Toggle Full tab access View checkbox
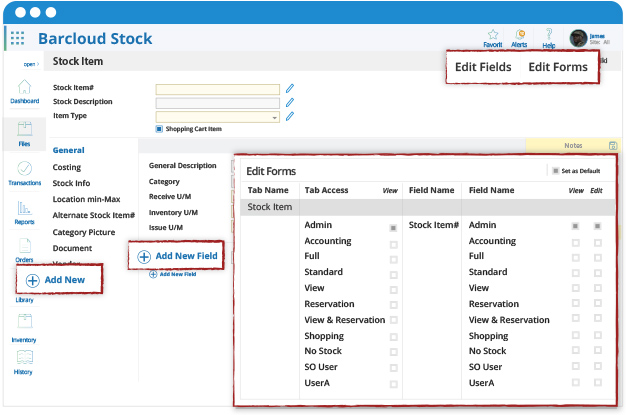The height and width of the screenshot is (415, 626). click(x=393, y=260)
